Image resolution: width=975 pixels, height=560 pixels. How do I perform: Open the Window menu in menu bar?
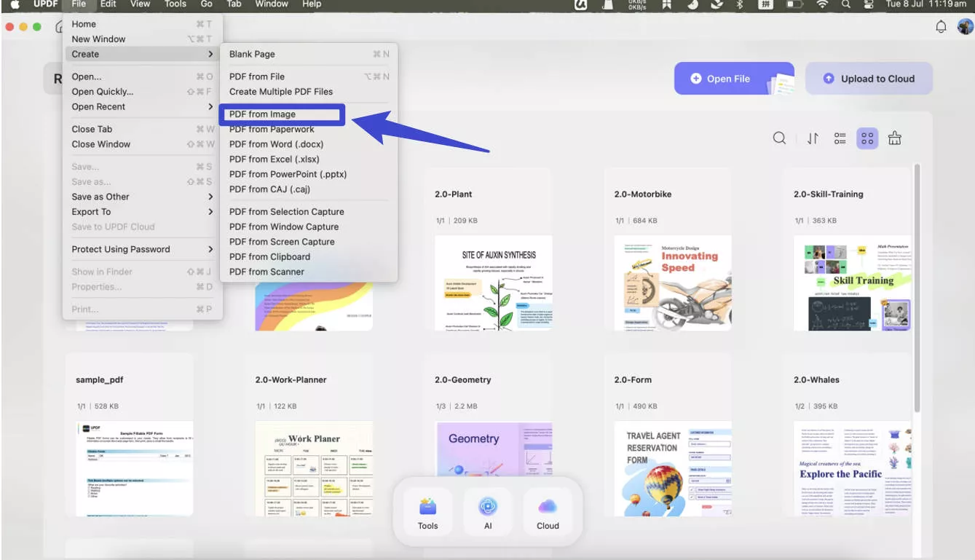point(271,4)
